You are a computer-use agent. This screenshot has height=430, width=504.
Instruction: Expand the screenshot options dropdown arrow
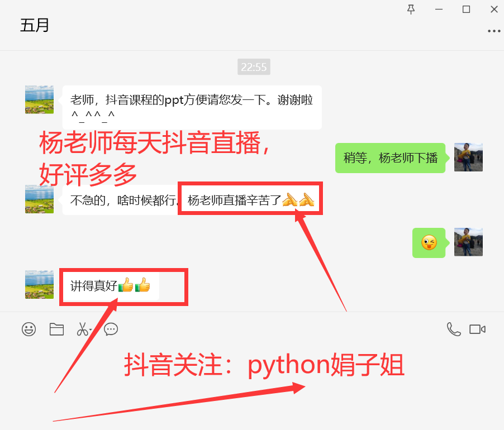coord(91,330)
